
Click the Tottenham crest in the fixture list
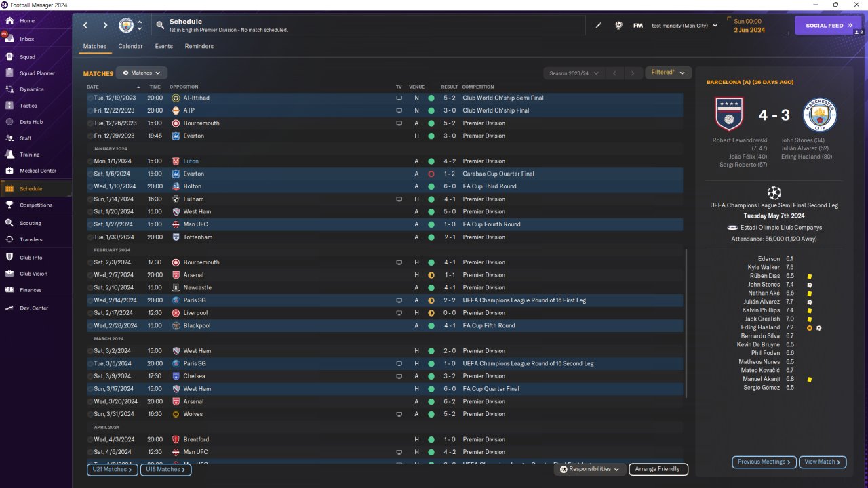pyautogui.click(x=176, y=237)
